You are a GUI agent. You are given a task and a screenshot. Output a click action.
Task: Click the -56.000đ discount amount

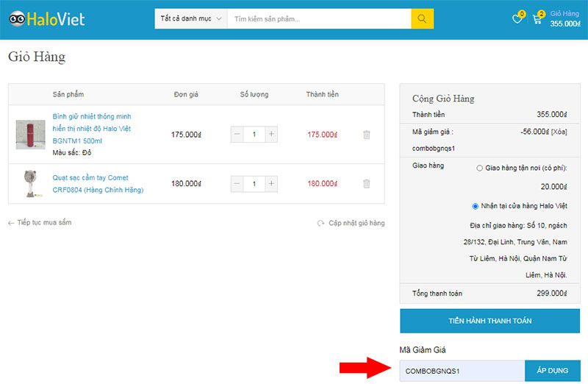[534, 132]
